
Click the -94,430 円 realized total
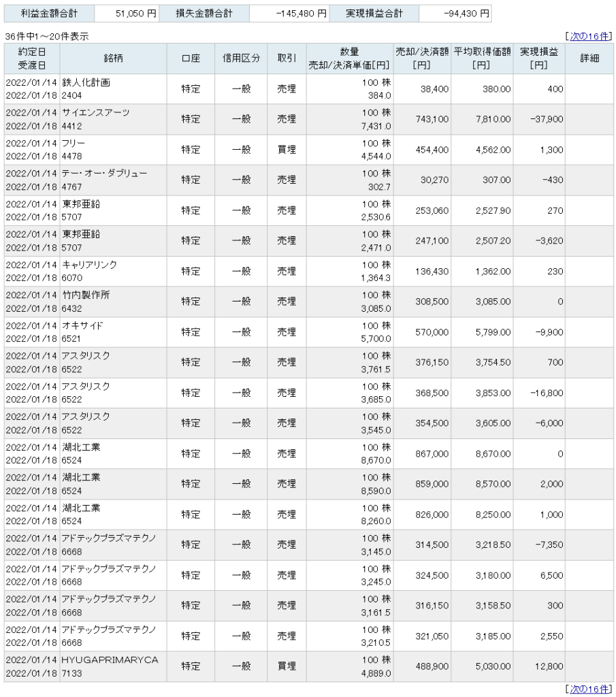466,14
